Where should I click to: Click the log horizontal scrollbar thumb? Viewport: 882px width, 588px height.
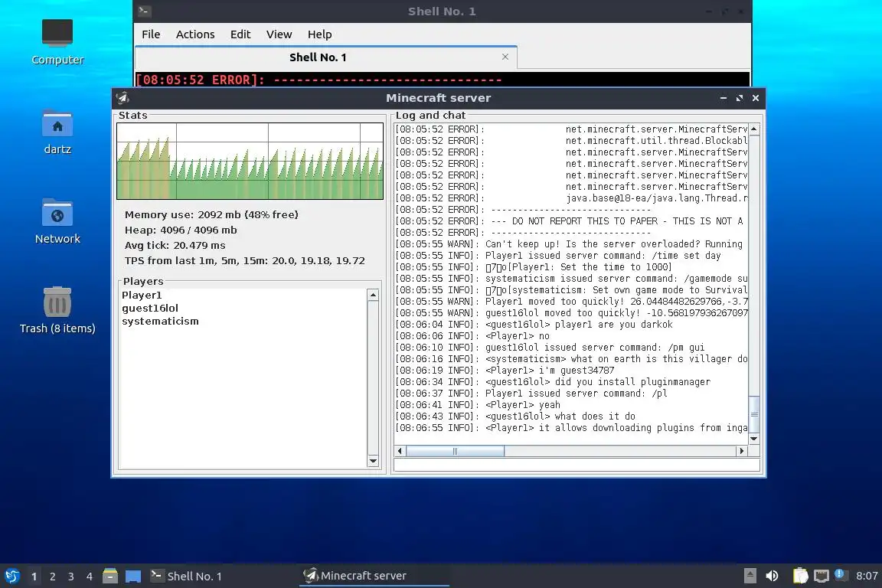coord(455,451)
